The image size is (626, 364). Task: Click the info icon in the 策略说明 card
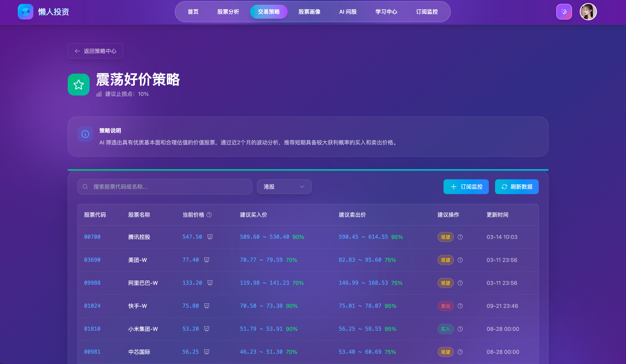(x=85, y=134)
